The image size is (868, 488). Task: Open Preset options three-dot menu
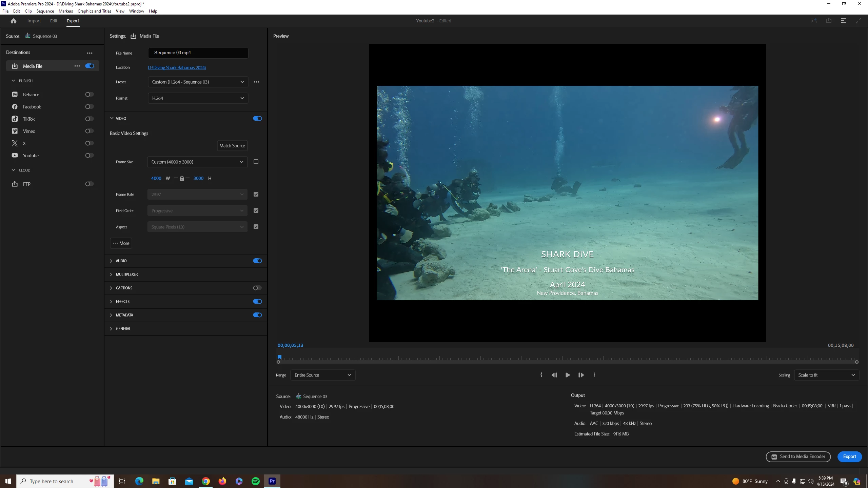click(x=257, y=82)
